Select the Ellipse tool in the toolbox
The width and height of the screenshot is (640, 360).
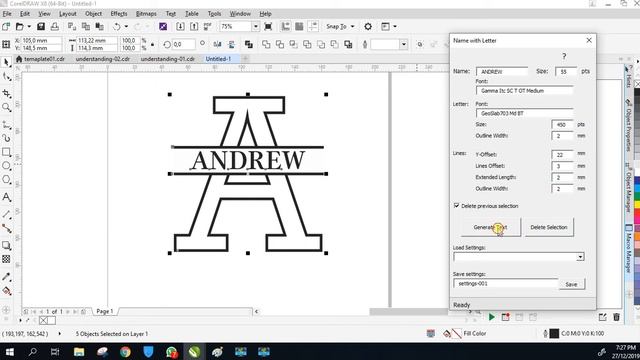tap(6, 166)
